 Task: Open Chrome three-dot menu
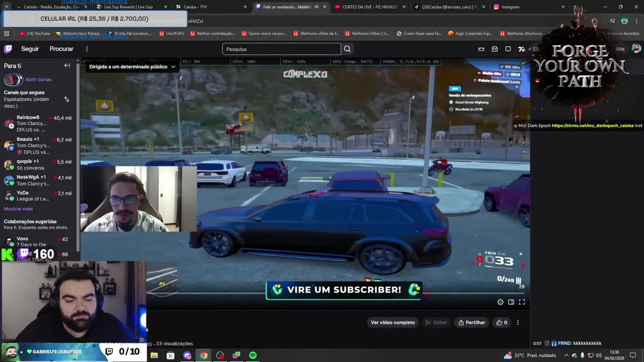click(x=636, y=21)
